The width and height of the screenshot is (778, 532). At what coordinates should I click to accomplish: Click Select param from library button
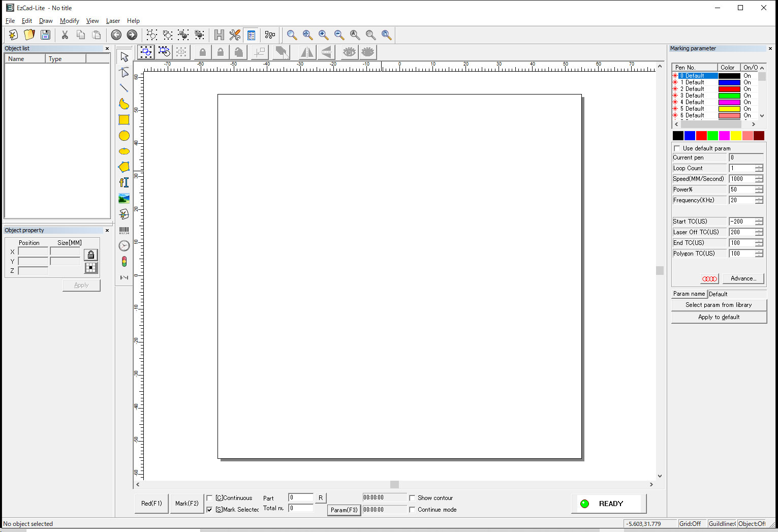click(x=719, y=305)
